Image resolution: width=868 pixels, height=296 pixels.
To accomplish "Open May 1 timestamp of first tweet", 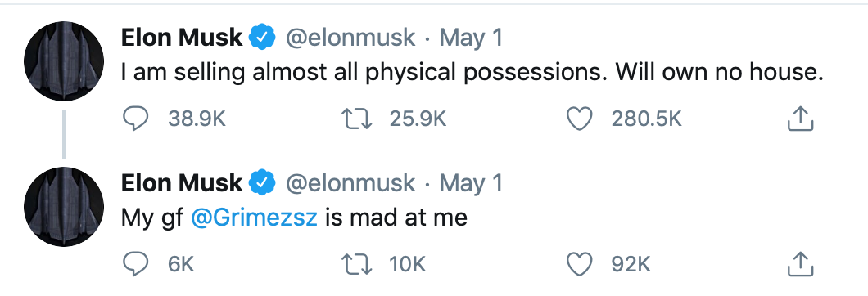I will coord(471,38).
